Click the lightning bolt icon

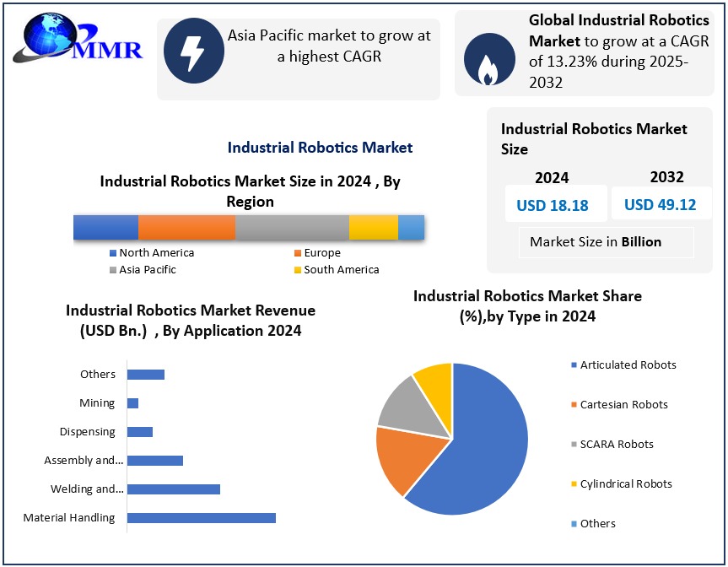[193, 51]
